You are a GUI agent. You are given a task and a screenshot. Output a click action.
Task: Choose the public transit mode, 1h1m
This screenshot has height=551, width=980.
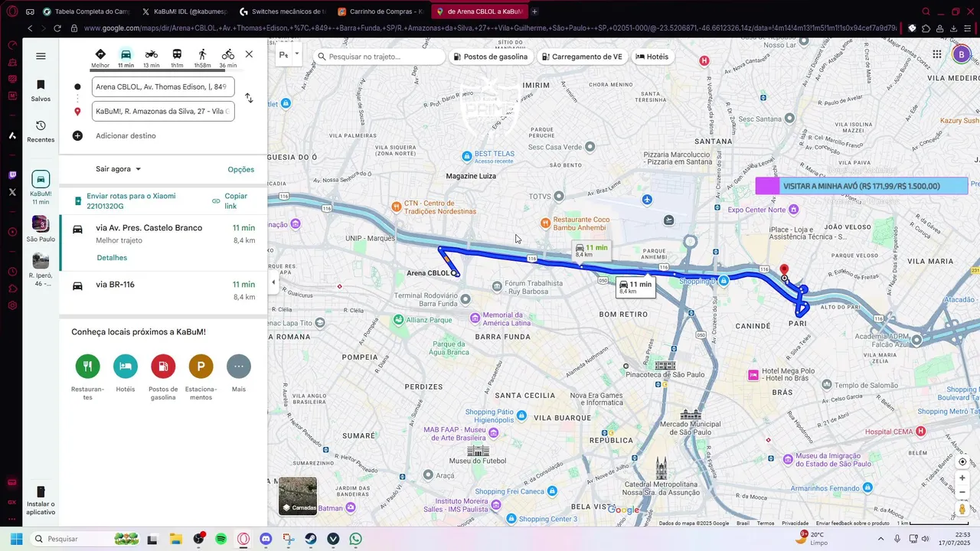177,57
